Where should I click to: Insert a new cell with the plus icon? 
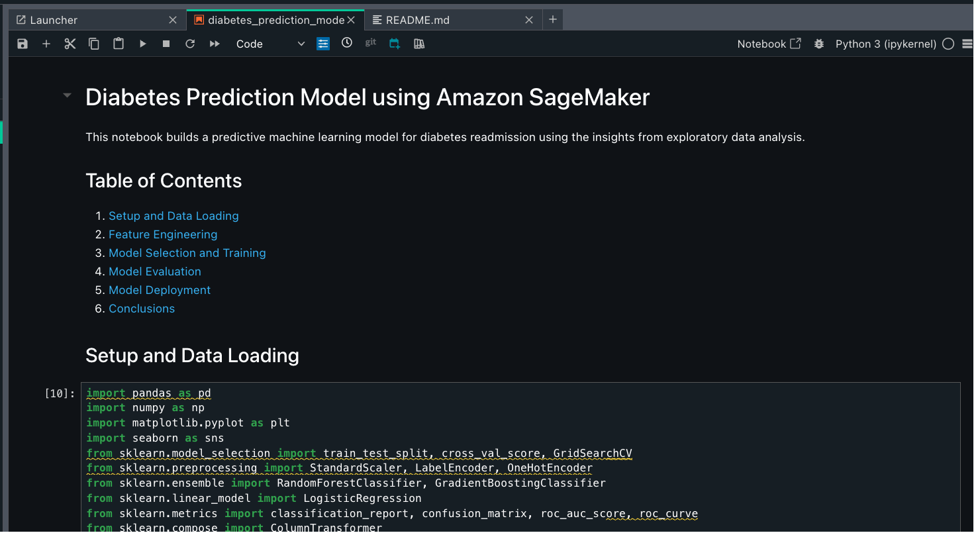point(46,44)
